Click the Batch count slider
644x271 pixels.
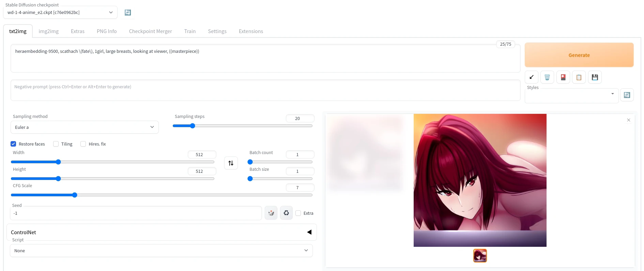[x=280, y=162]
